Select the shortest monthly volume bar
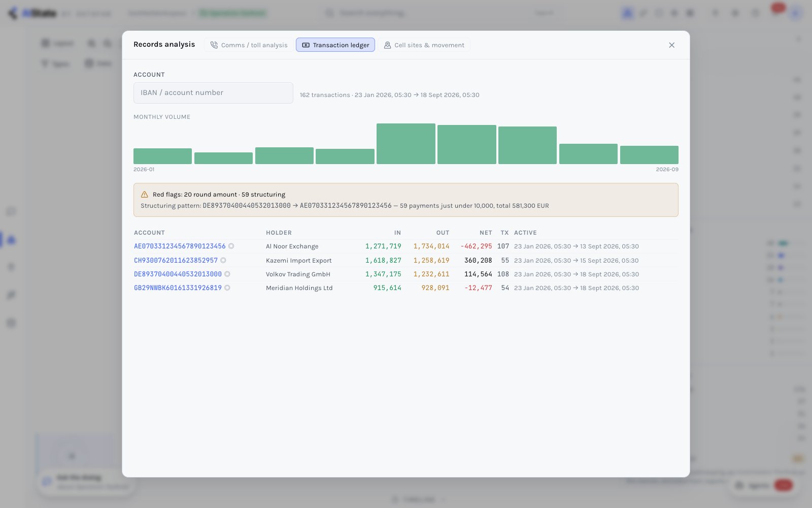 pyautogui.click(x=223, y=158)
